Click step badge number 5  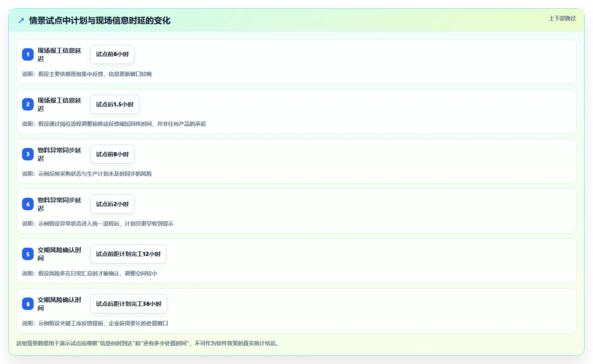coord(28,254)
